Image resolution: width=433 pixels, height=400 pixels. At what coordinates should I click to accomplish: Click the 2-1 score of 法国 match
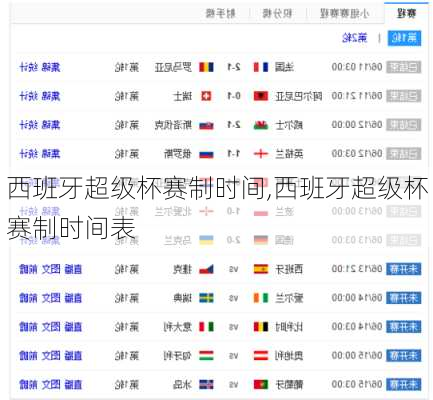(x=234, y=67)
